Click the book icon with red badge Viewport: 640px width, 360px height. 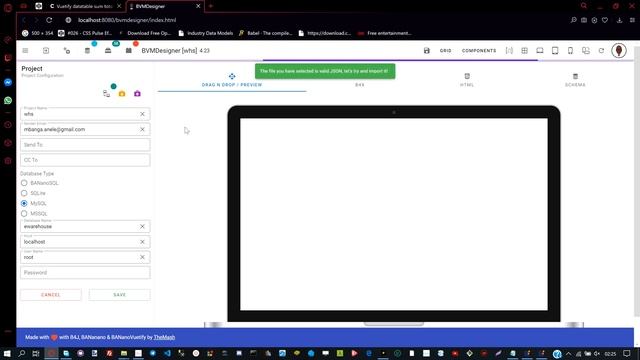pyautogui.click(x=129, y=51)
